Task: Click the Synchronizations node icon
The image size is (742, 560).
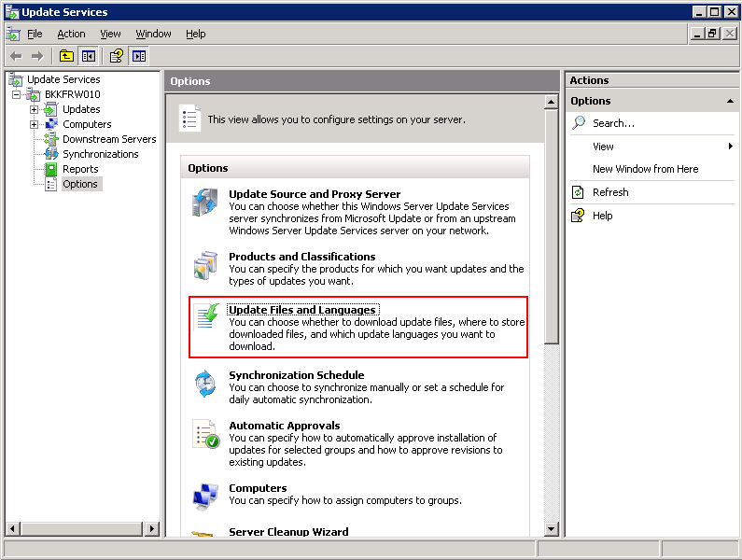Action: tap(50, 154)
